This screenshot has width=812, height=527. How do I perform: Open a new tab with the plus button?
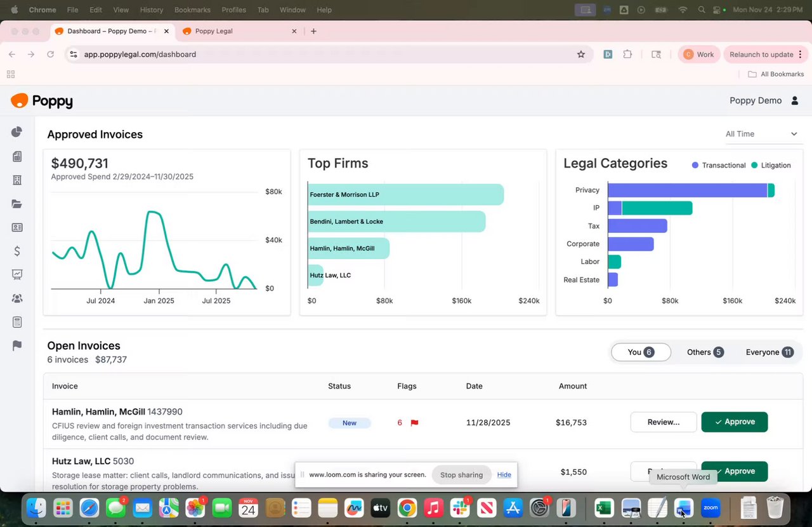(313, 31)
